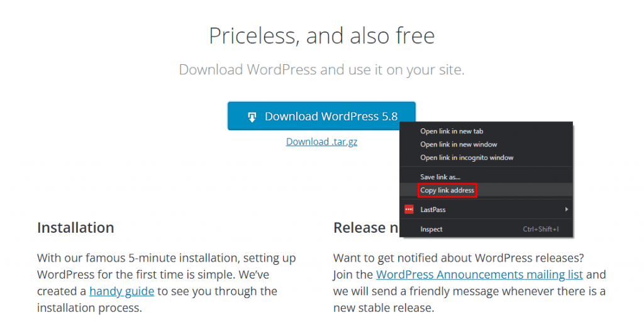Open the handy guide link
Screen dimensions: 644x329
[x=121, y=291]
